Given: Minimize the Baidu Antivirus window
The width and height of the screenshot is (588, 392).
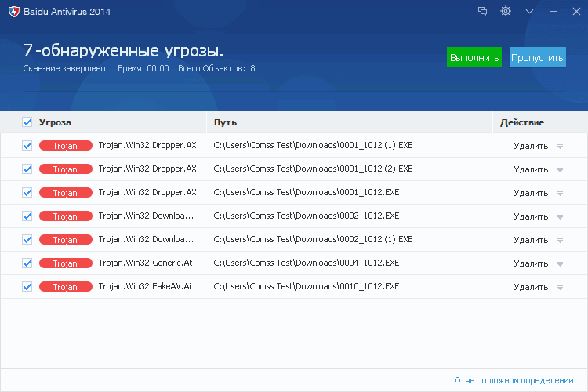Looking at the screenshot, I should click(x=554, y=12).
